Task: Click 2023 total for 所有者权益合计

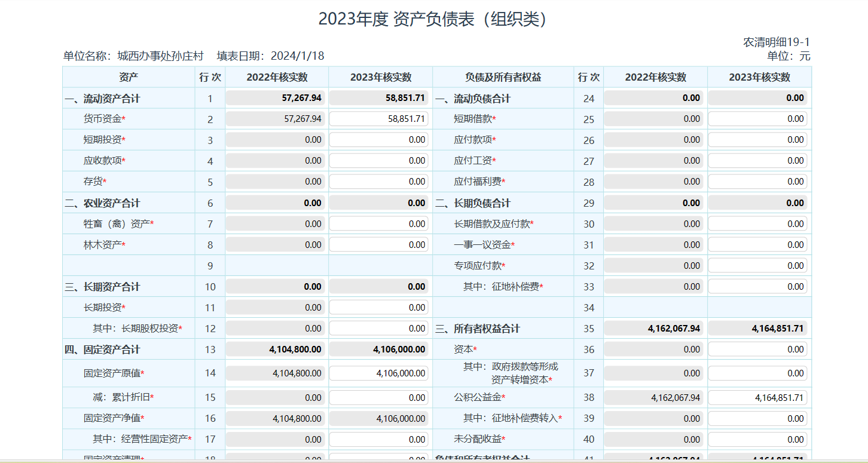Action: [x=757, y=328]
